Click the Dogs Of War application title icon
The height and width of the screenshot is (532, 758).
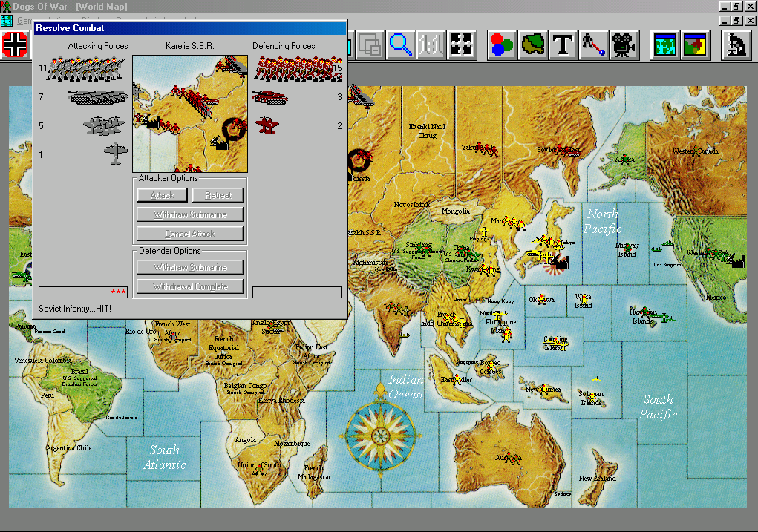click(6, 6)
